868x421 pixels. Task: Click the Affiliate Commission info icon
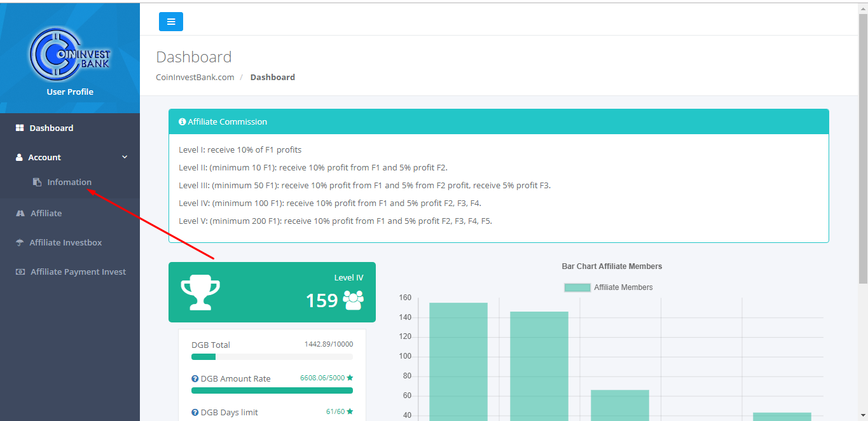pos(183,121)
